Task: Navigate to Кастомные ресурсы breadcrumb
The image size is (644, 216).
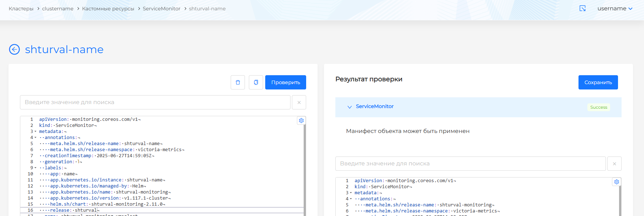Action: [108, 9]
